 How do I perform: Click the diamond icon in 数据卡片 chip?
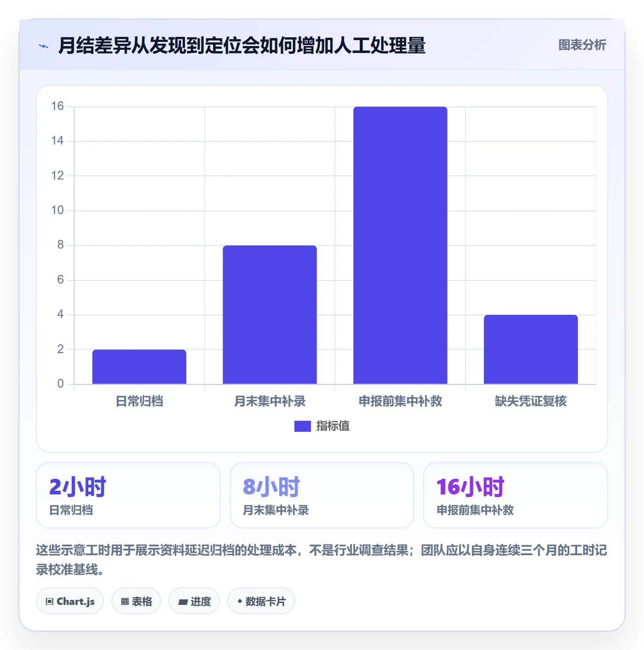coord(240,601)
